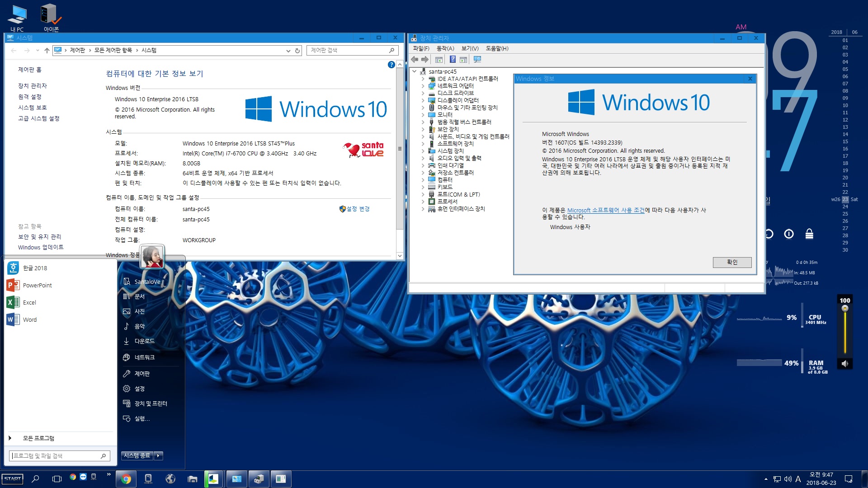Image resolution: width=868 pixels, height=488 pixels.
Task: Select the 휴먼 인터페이스 장치 category
Action: click(x=461, y=209)
